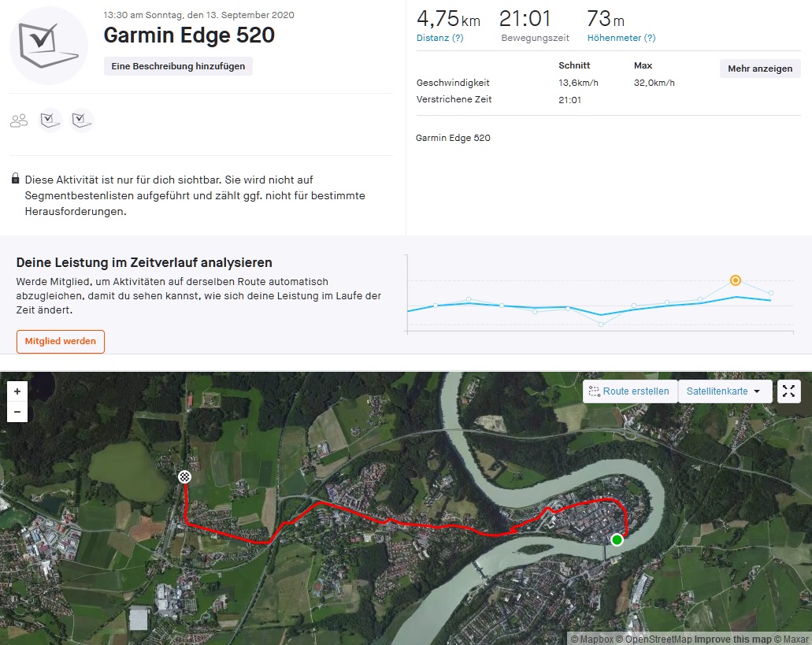Open the Satellitenkarte map style dropdown
The width and height of the screenshot is (812, 645).
pos(724,391)
